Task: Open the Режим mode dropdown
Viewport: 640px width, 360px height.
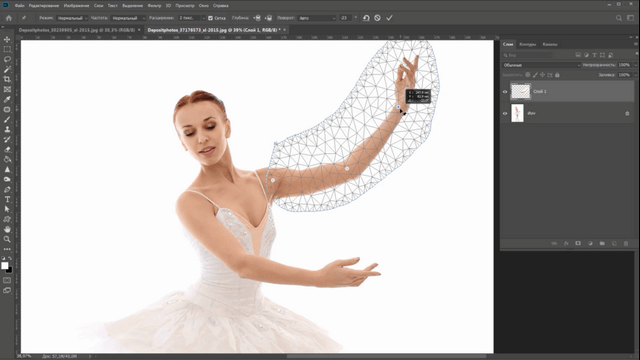Action: click(x=72, y=18)
